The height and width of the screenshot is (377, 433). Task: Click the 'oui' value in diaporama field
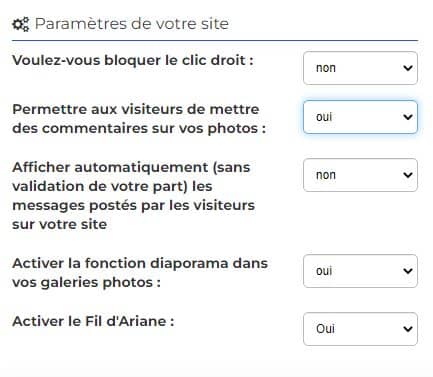(x=324, y=271)
